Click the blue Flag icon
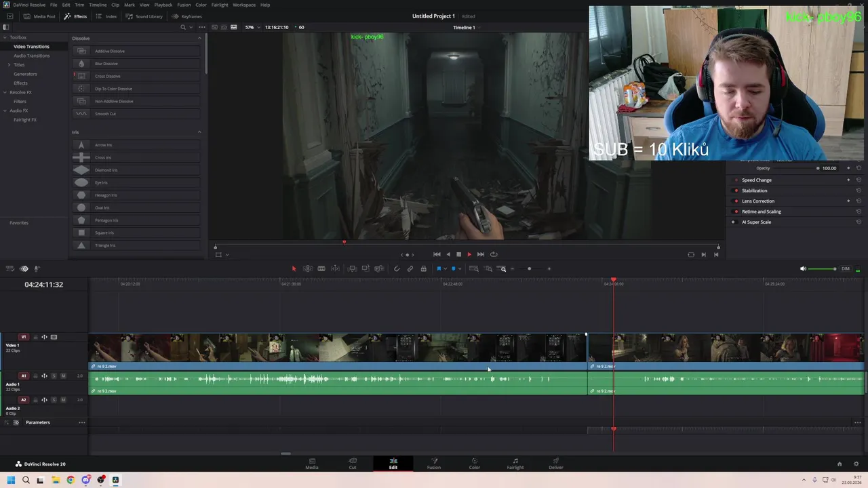 pyautogui.click(x=439, y=268)
